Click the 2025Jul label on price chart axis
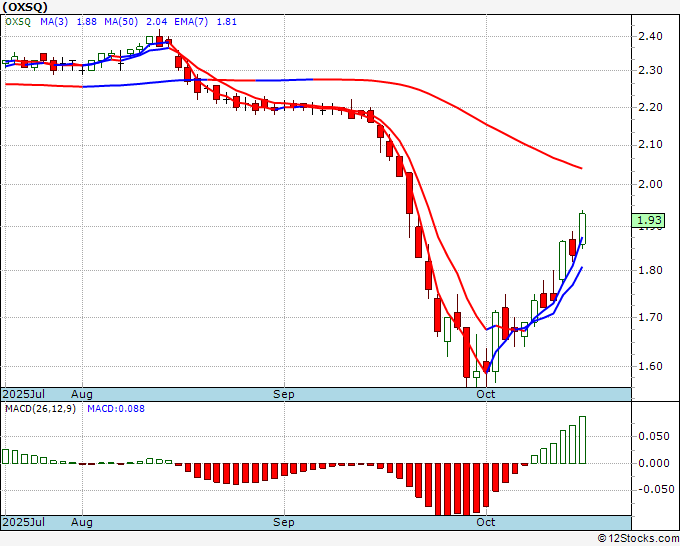This screenshot has height=546, width=680. (x=24, y=394)
